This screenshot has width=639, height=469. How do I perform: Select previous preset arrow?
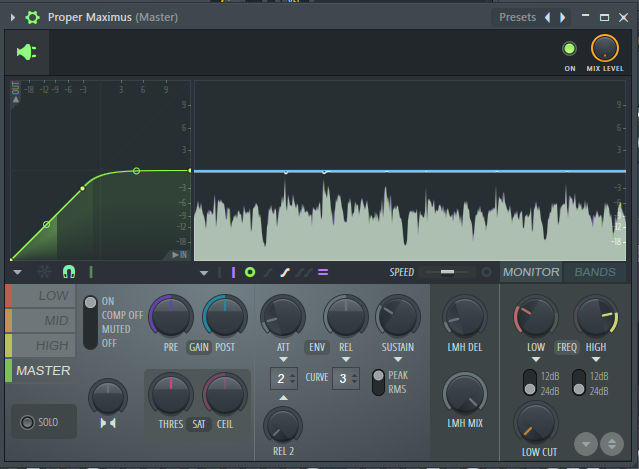click(x=548, y=18)
